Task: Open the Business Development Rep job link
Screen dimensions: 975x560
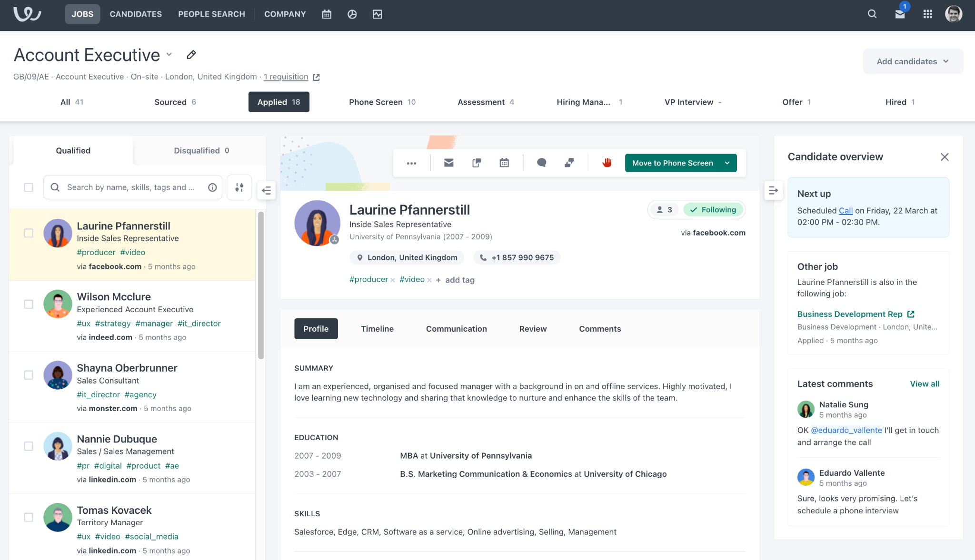Action: (x=850, y=314)
